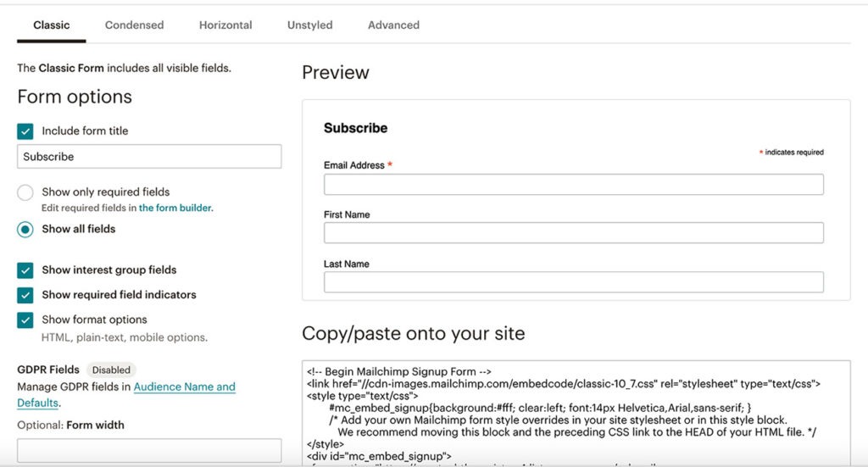Click the 'indicates required' note

tap(791, 153)
